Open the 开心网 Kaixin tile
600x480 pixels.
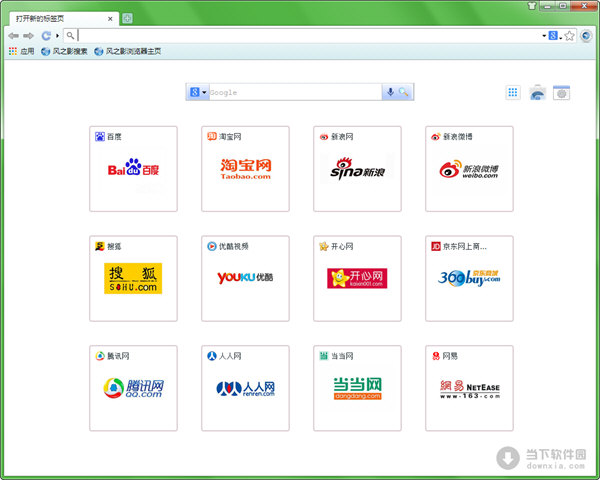point(357,279)
